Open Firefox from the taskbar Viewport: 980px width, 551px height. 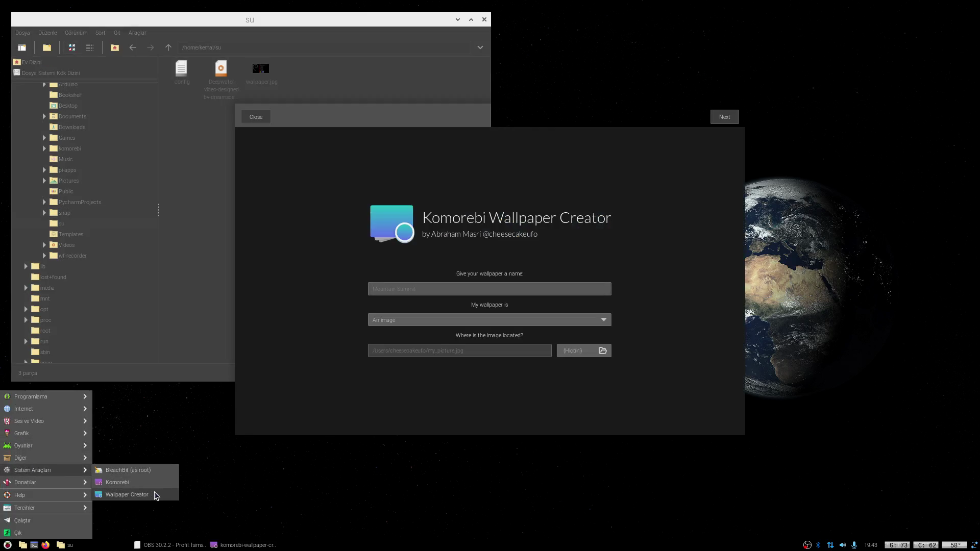tap(45, 545)
